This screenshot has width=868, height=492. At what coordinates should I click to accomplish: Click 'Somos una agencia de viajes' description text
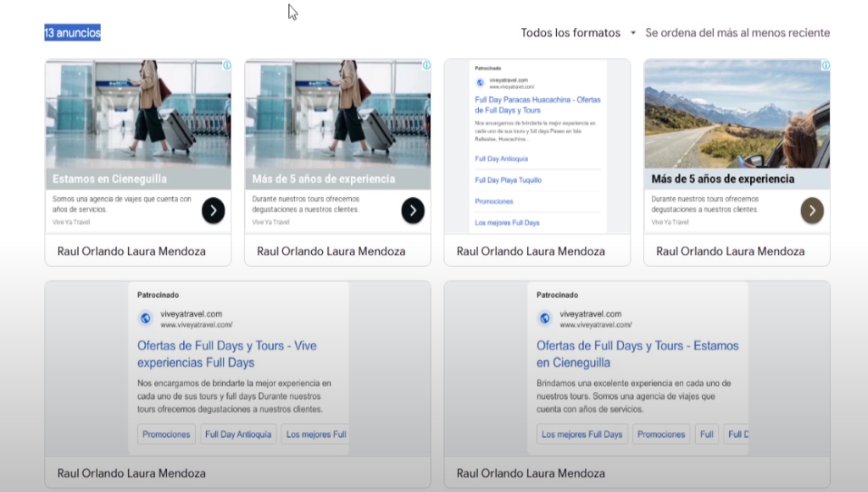click(122, 204)
